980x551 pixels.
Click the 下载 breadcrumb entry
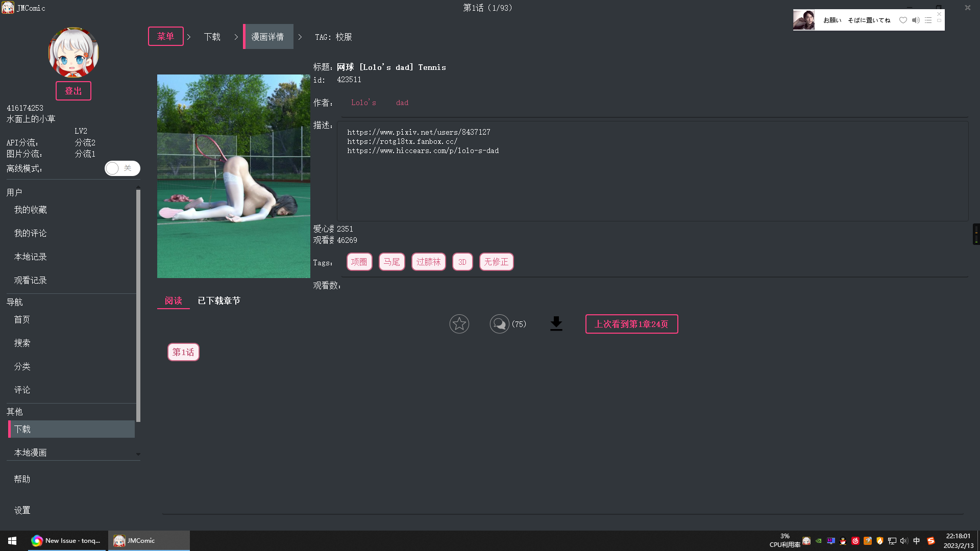(x=212, y=36)
